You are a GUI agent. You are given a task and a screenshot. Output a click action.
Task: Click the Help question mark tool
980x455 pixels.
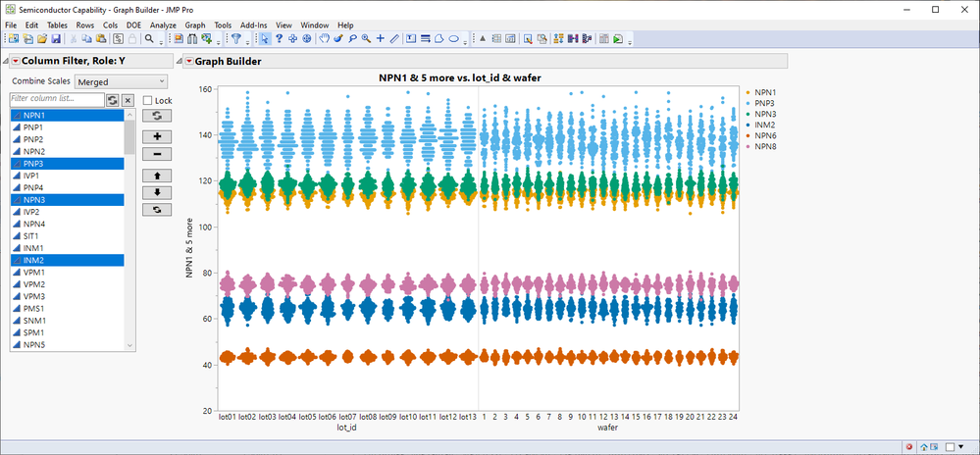279,39
